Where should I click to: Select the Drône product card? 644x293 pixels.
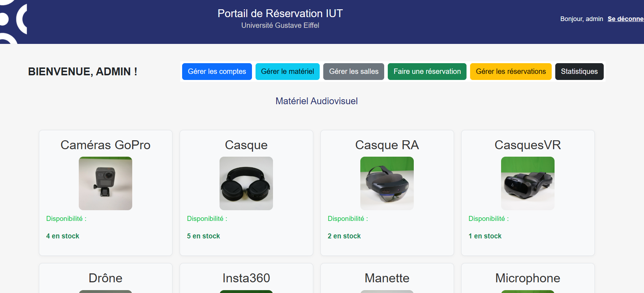tap(105, 278)
